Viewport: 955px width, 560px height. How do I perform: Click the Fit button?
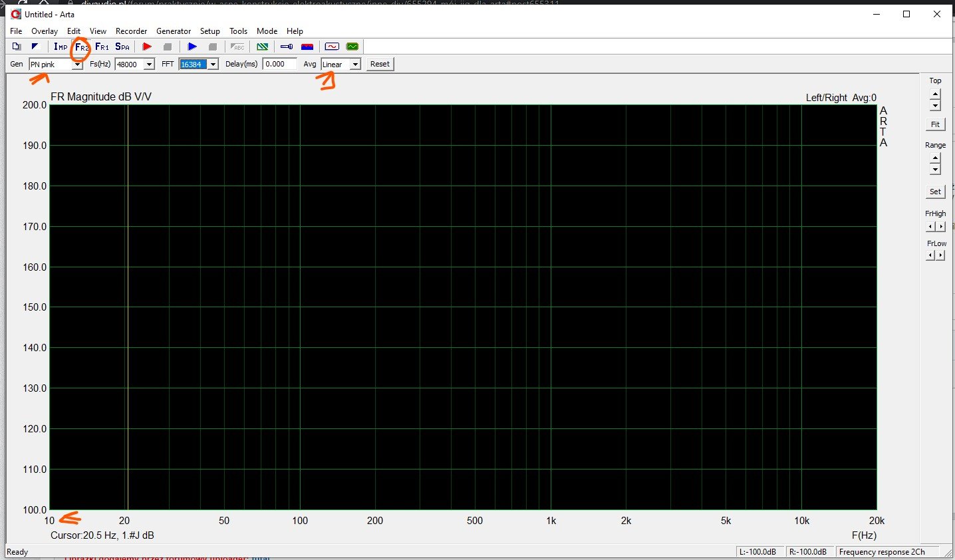click(x=935, y=124)
